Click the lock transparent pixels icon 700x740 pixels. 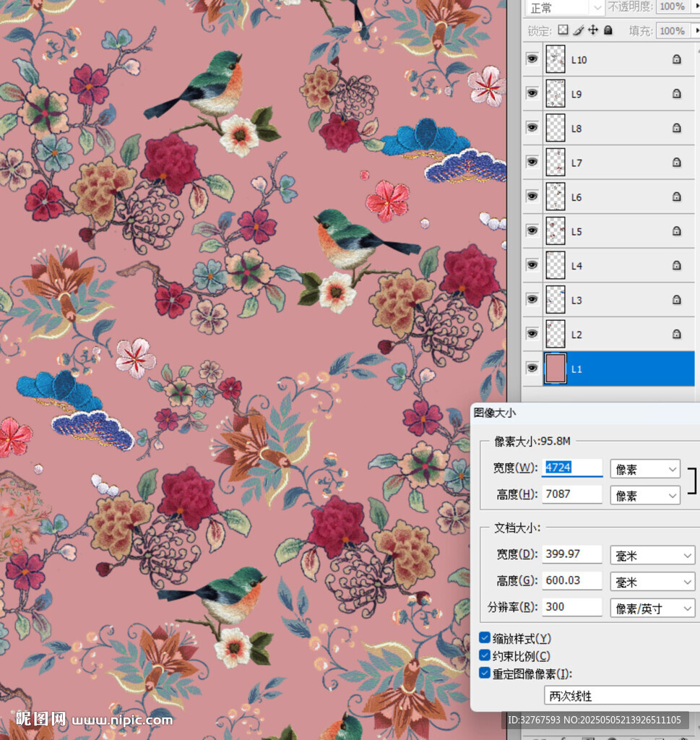tap(564, 30)
